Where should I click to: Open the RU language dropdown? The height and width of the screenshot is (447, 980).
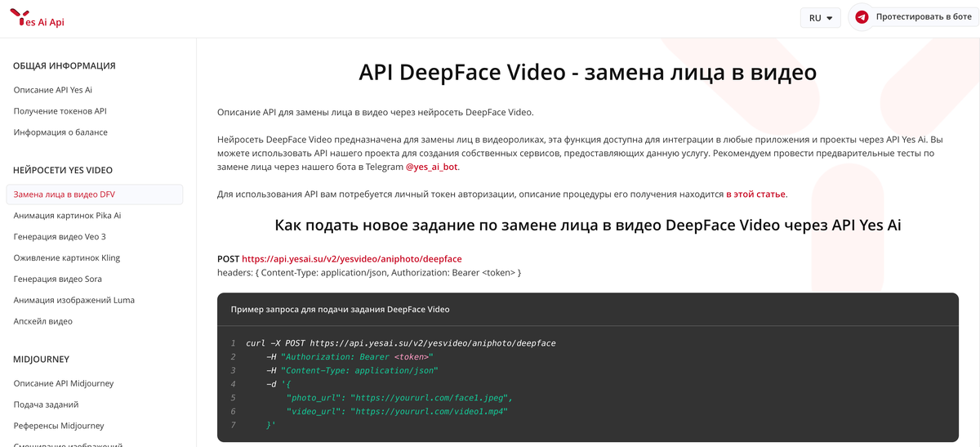(820, 17)
